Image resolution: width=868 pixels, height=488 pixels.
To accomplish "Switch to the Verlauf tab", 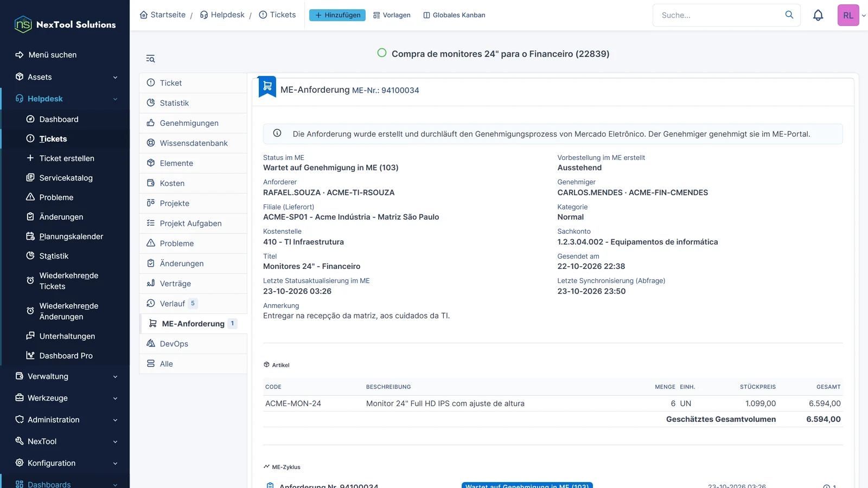I will (193, 304).
